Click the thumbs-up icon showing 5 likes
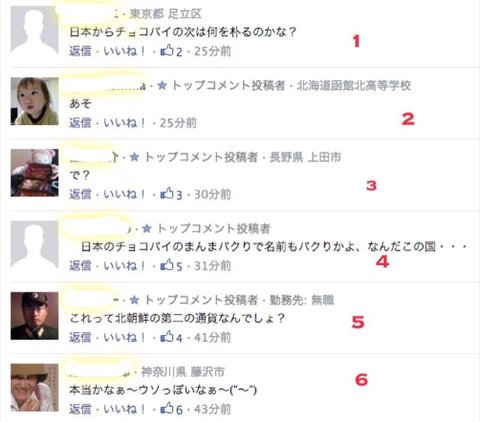480x422 pixels. [x=167, y=265]
